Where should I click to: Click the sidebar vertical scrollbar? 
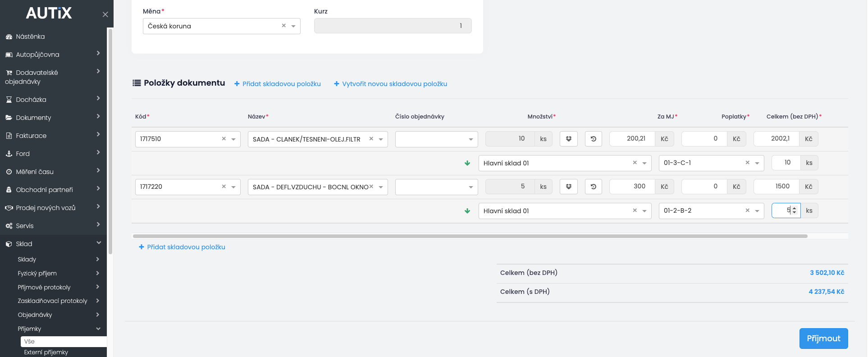pyautogui.click(x=110, y=141)
